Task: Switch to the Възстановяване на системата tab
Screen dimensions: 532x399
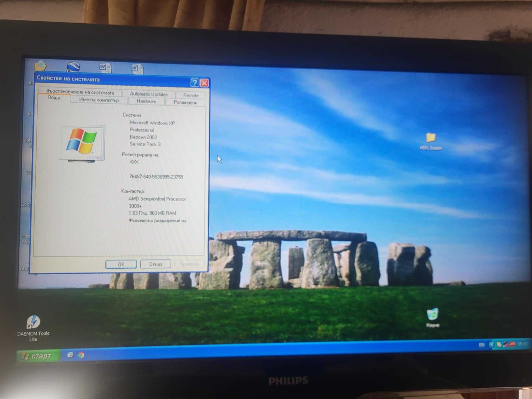Action: point(80,92)
